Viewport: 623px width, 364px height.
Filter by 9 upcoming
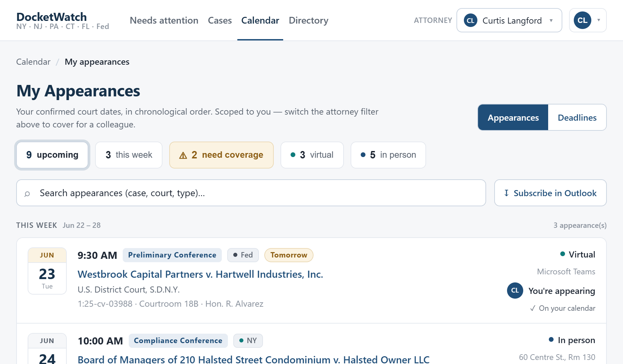pyautogui.click(x=52, y=155)
